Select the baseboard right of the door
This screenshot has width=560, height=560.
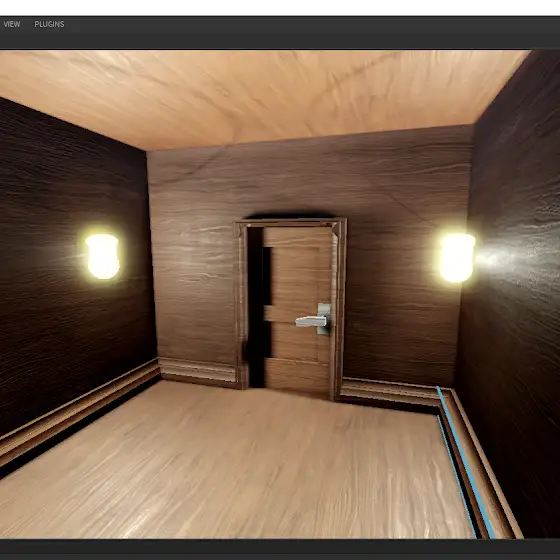pyautogui.click(x=389, y=391)
